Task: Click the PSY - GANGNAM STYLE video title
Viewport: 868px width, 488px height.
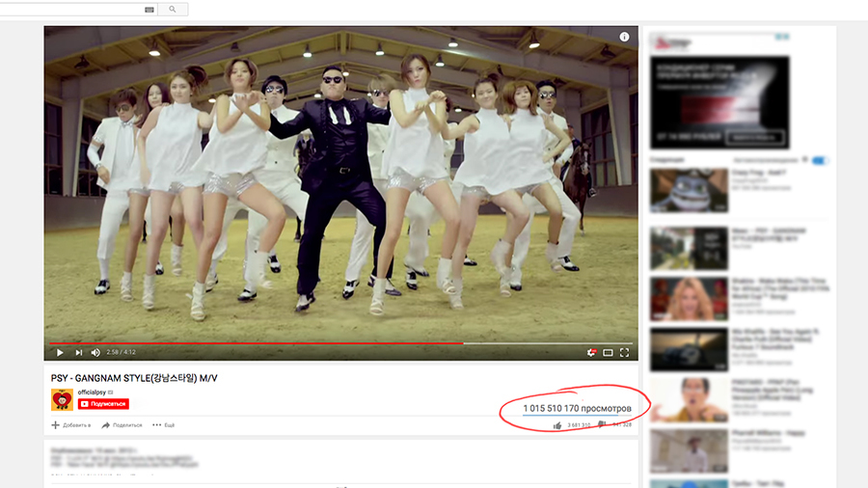Action: [x=134, y=378]
